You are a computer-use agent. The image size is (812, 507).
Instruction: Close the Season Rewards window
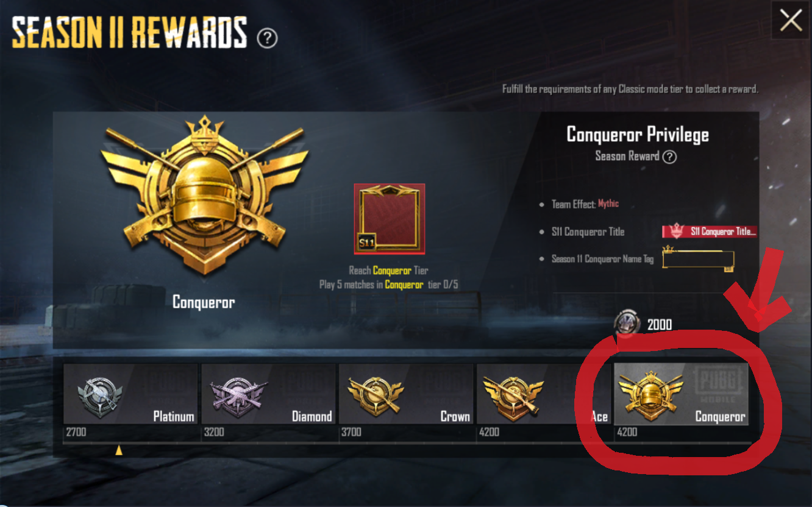click(x=791, y=20)
